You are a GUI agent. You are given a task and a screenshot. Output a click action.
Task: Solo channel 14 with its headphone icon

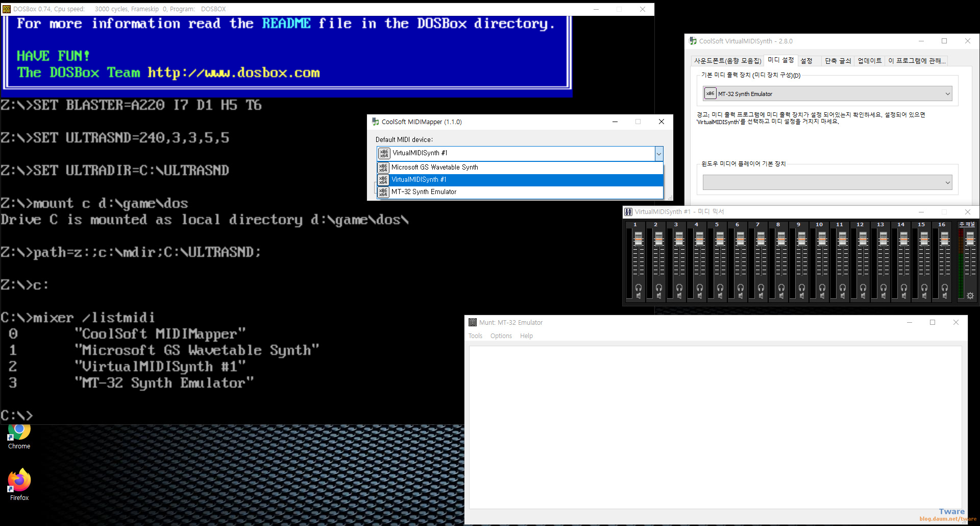904,288
